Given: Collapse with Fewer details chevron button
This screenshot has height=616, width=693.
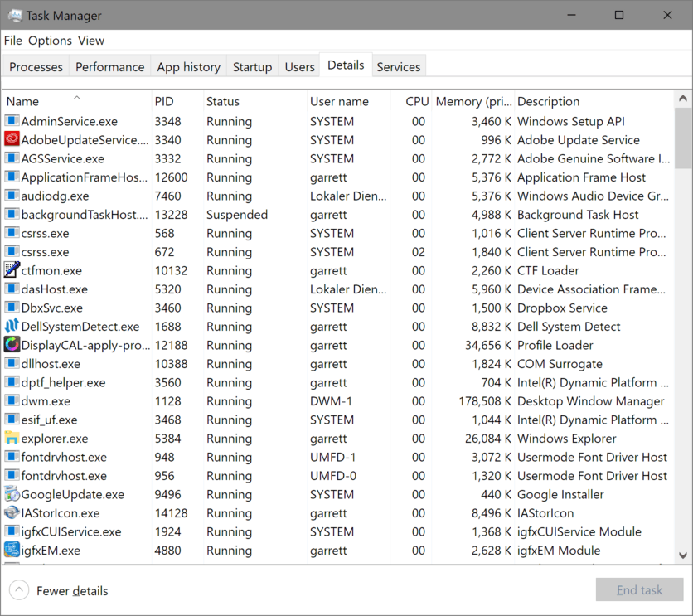Looking at the screenshot, I should [19, 590].
